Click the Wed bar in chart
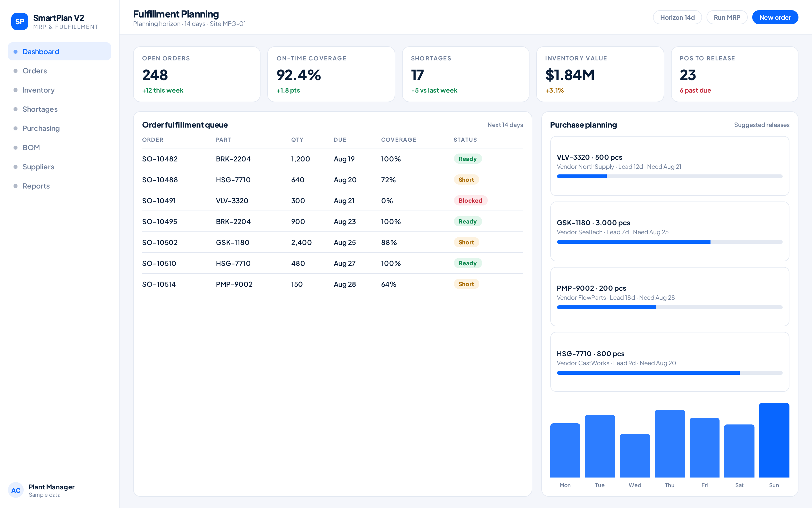812x508 pixels. pos(634,456)
